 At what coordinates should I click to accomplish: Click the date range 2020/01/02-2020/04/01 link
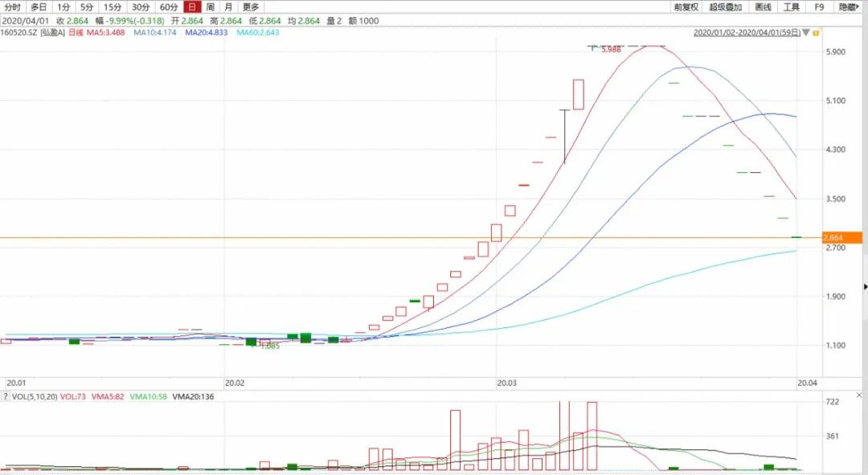click(x=747, y=33)
